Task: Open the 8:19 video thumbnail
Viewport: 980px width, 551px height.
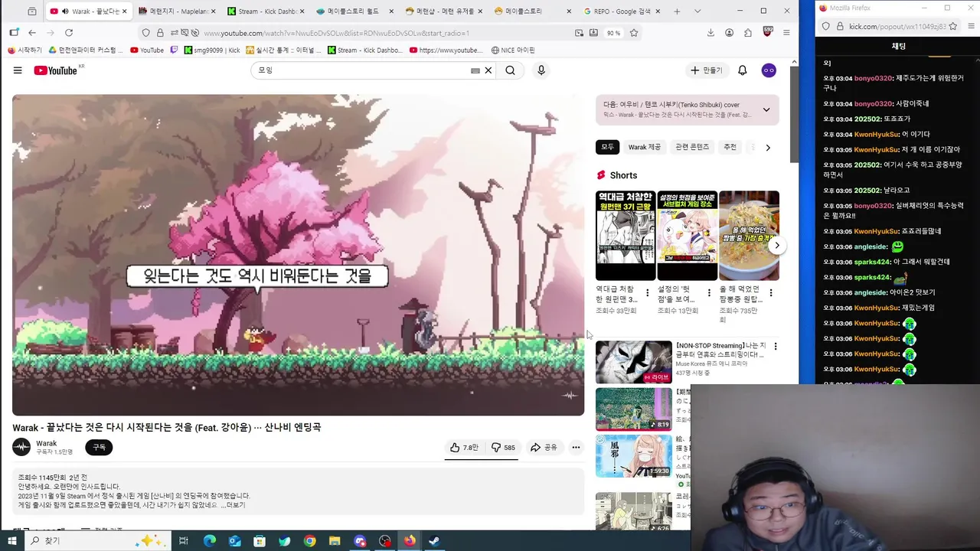Action: [x=634, y=409]
